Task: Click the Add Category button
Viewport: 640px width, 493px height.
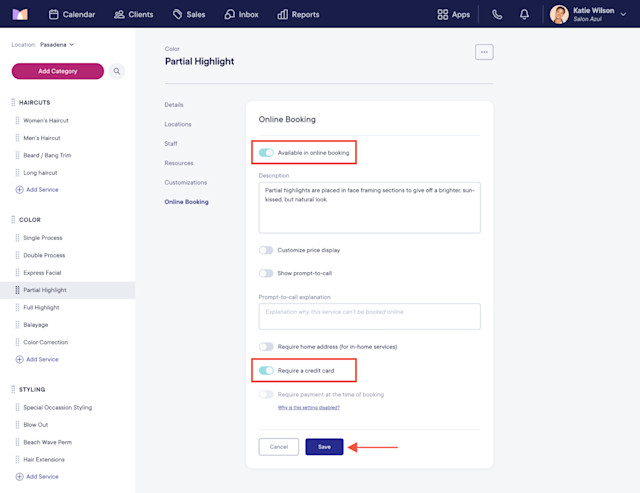Action: point(58,71)
